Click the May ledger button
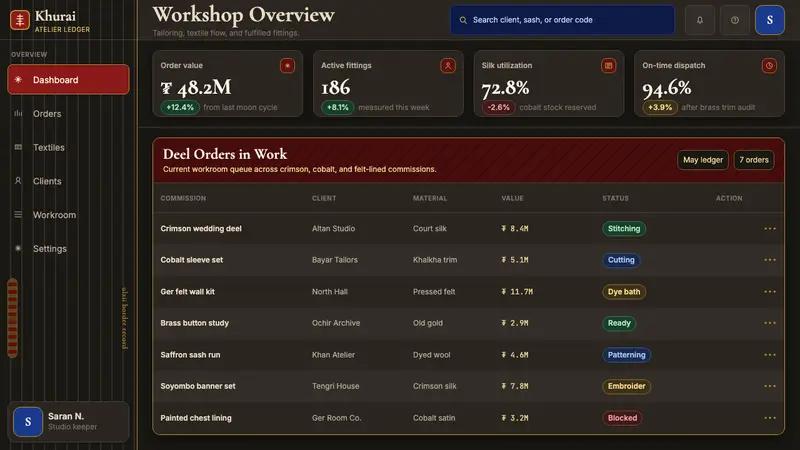Screen dimensions: 800x450 point(703,160)
